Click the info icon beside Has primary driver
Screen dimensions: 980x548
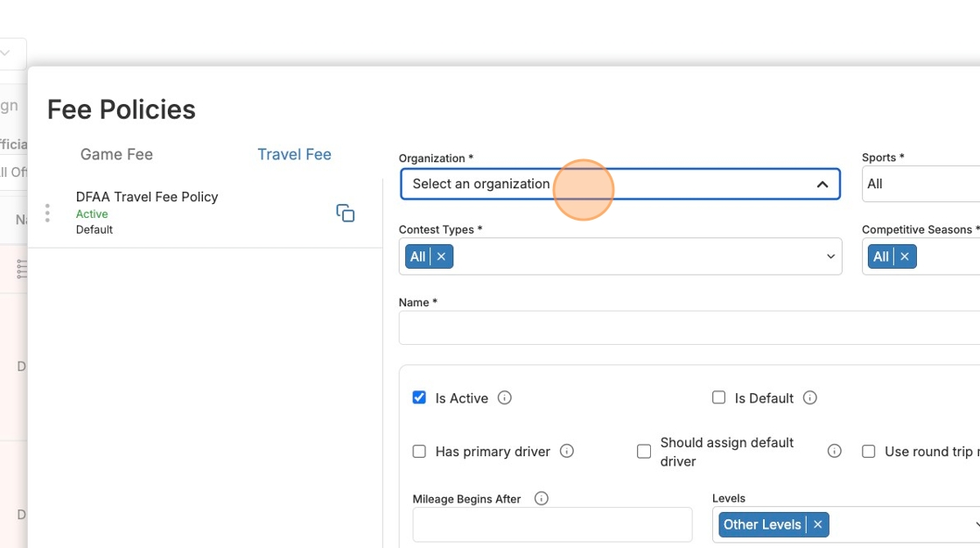[x=566, y=451]
